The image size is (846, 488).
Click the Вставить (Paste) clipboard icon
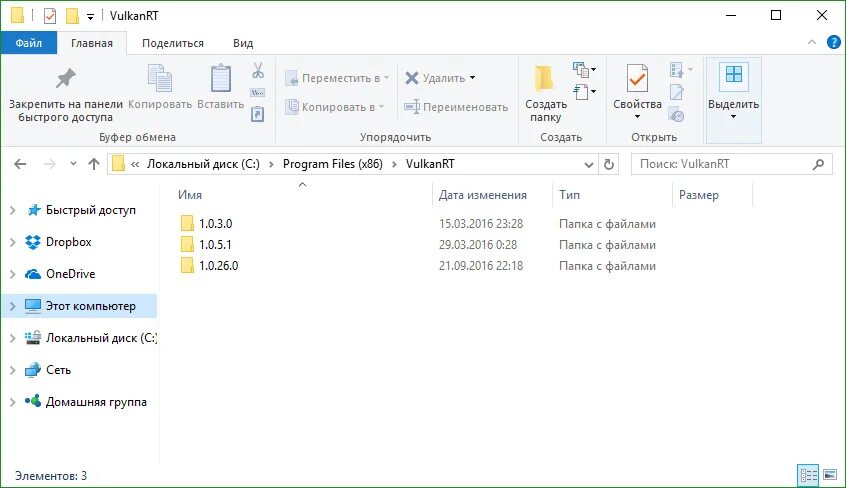[221, 78]
